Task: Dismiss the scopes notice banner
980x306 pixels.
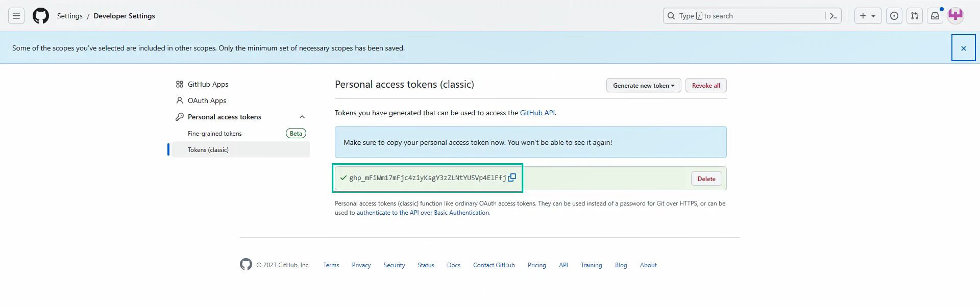Action: (x=964, y=48)
